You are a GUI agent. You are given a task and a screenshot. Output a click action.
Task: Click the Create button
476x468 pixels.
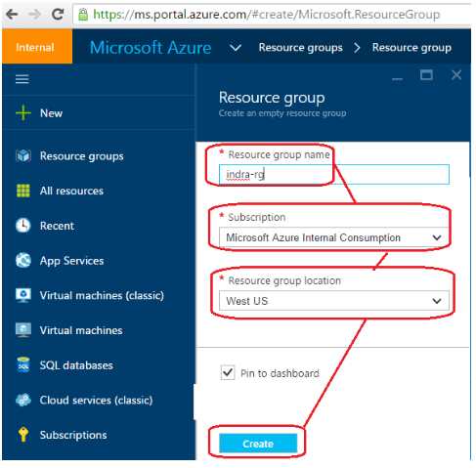pyautogui.click(x=258, y=444)
